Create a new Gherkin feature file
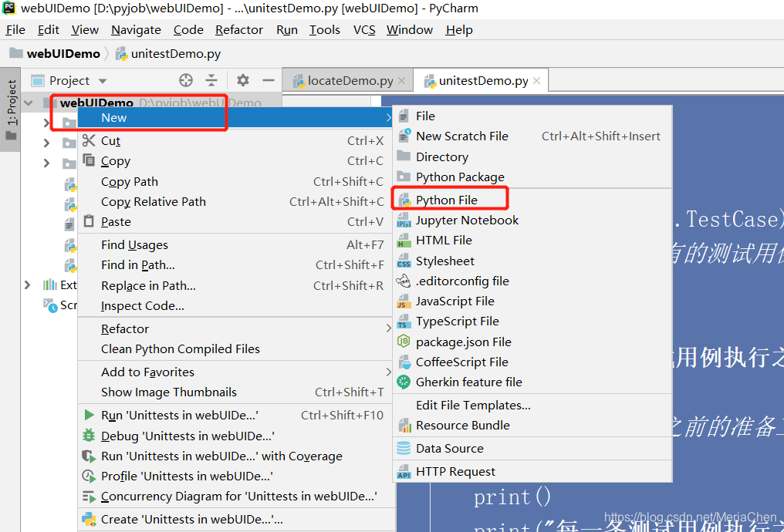Viewport: 784px width, 532px height. (532, 382)
